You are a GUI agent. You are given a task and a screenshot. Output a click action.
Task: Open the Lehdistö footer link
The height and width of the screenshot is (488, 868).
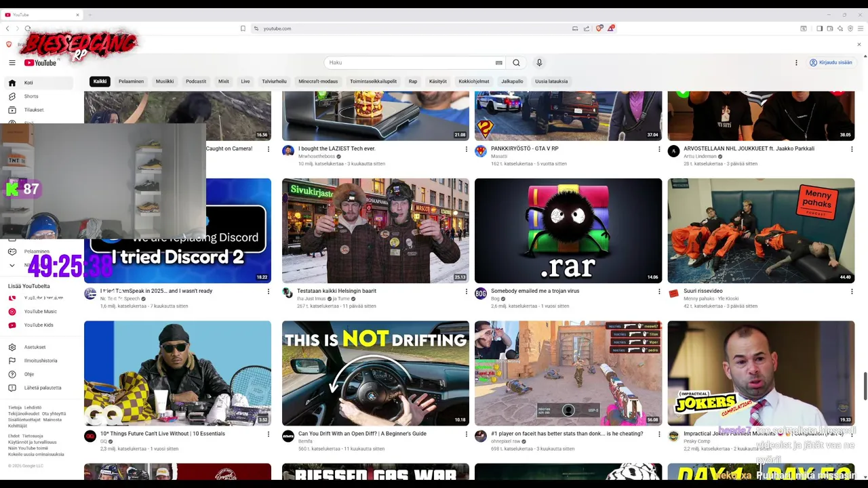point(33,407)
